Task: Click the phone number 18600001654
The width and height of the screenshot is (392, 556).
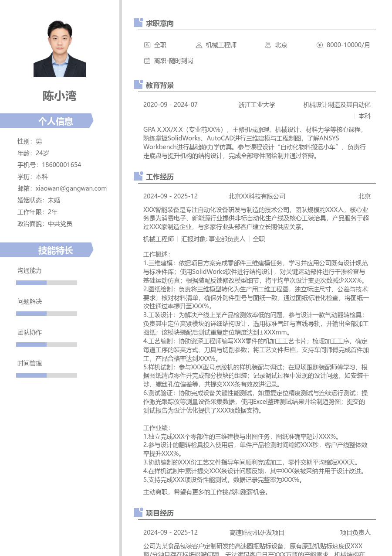Action: [61, 165]
